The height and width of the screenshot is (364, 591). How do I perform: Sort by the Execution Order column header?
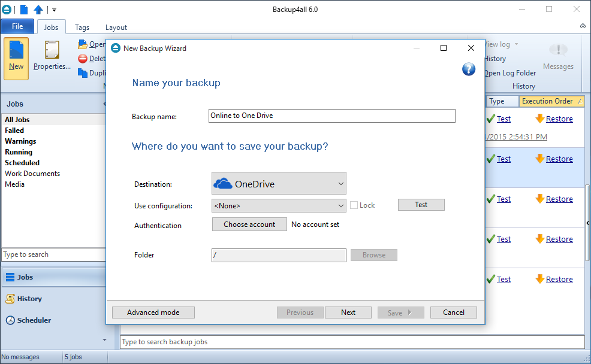pyautogui.click(x=552, y=101)
